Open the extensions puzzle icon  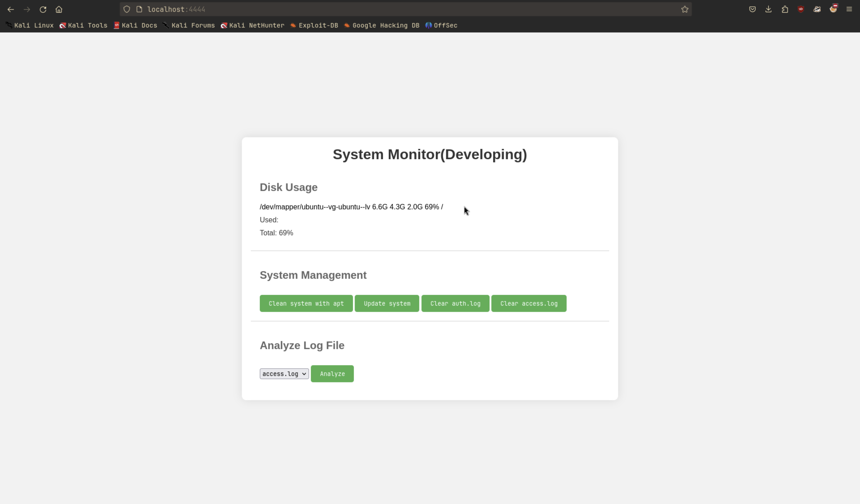(785, 10)
